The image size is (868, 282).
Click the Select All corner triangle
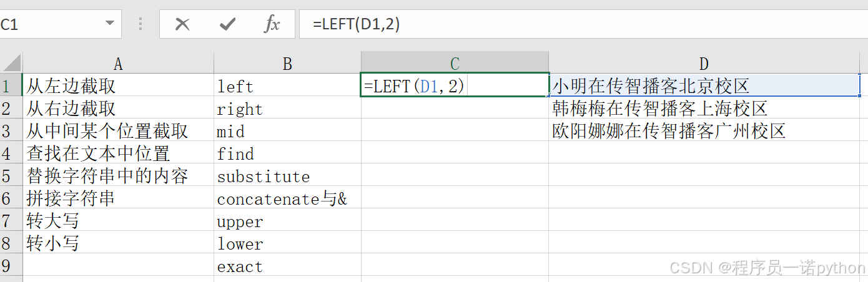pyautogui.click(x=11, y=62)
